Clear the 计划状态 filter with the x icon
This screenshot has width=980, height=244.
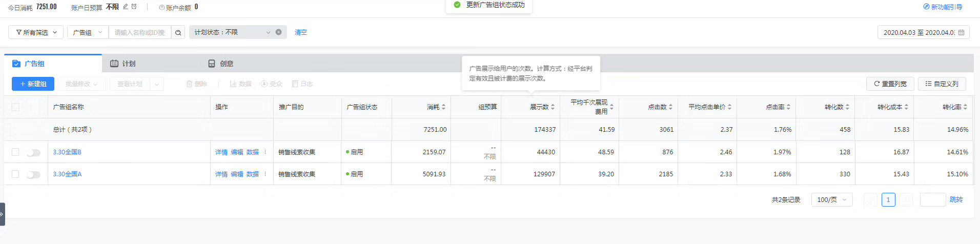click(x=279, y=32)
